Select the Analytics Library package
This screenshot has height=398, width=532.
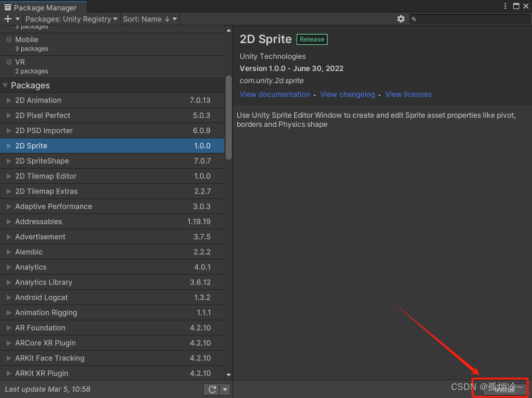coord(112,282)
